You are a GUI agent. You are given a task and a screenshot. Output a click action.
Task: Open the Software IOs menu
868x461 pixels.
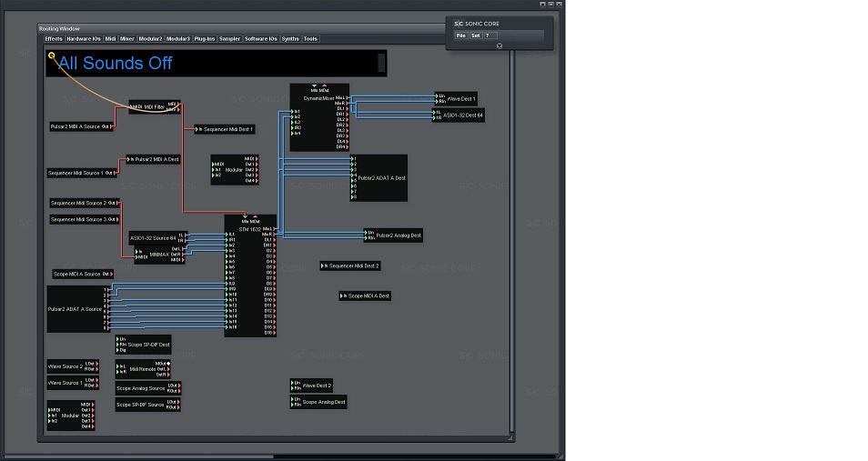pyautogui.click(x=260, y=39)
